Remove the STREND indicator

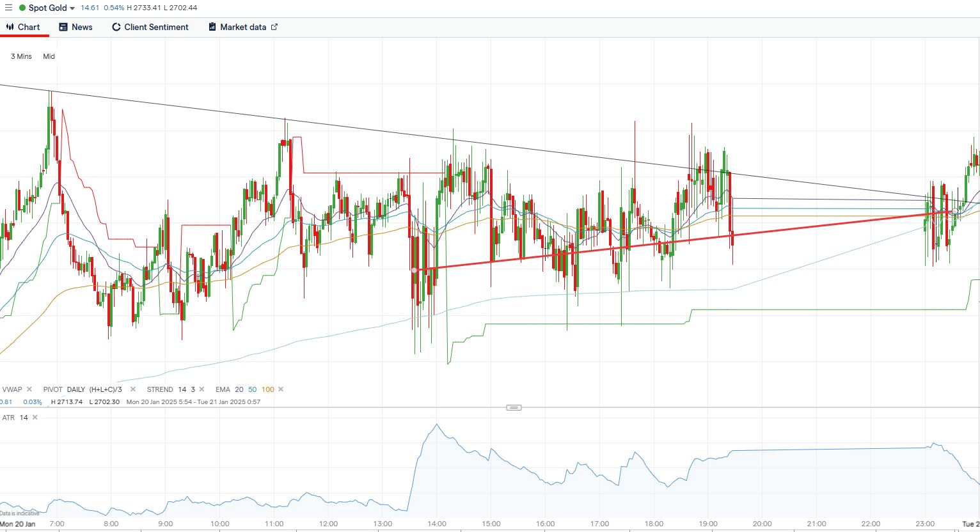click(x=202, y=389)
